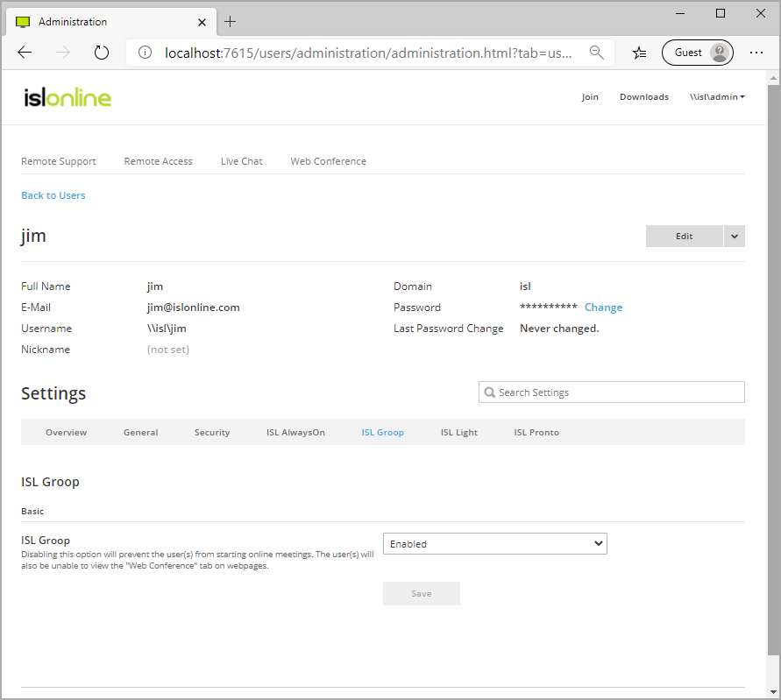
Task: Click the username \\isl\jim value
Action: (167, 328)
